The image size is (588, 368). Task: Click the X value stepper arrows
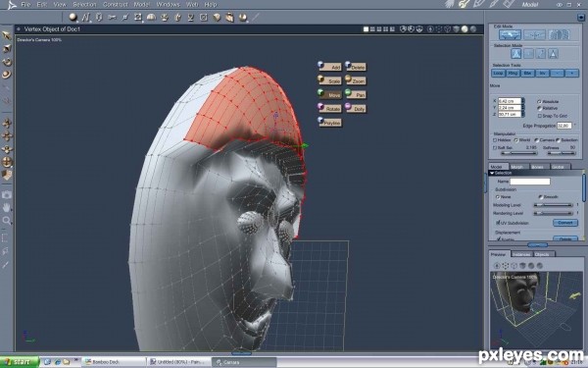click(523, 101)
